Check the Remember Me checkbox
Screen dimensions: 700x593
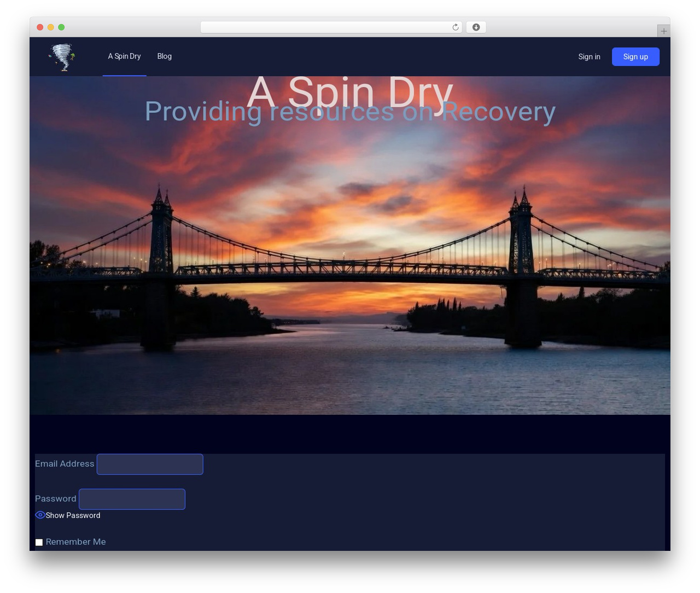pyautogui.click(x=39, y=542)
